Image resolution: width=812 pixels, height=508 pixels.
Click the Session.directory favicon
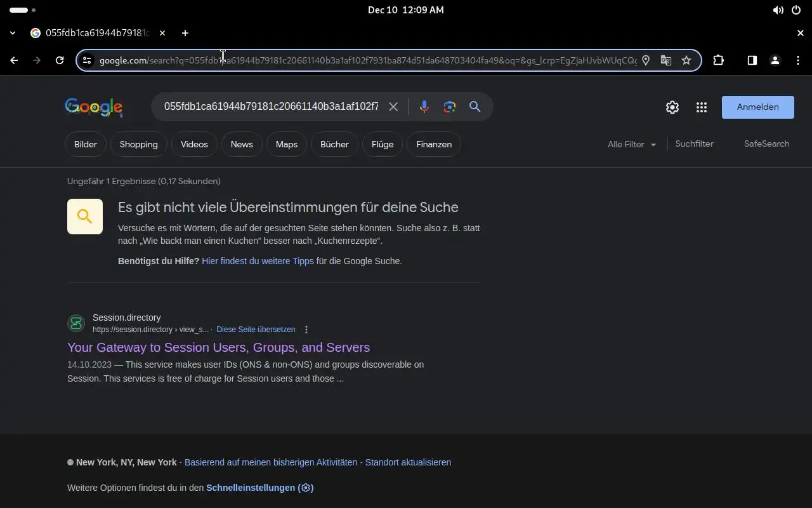click(76, 323)
